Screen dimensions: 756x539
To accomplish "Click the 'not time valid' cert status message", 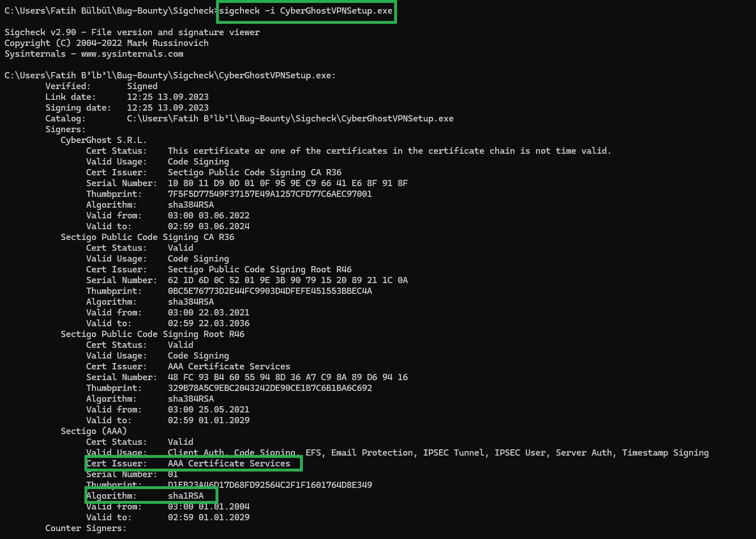I will (390, 151).
